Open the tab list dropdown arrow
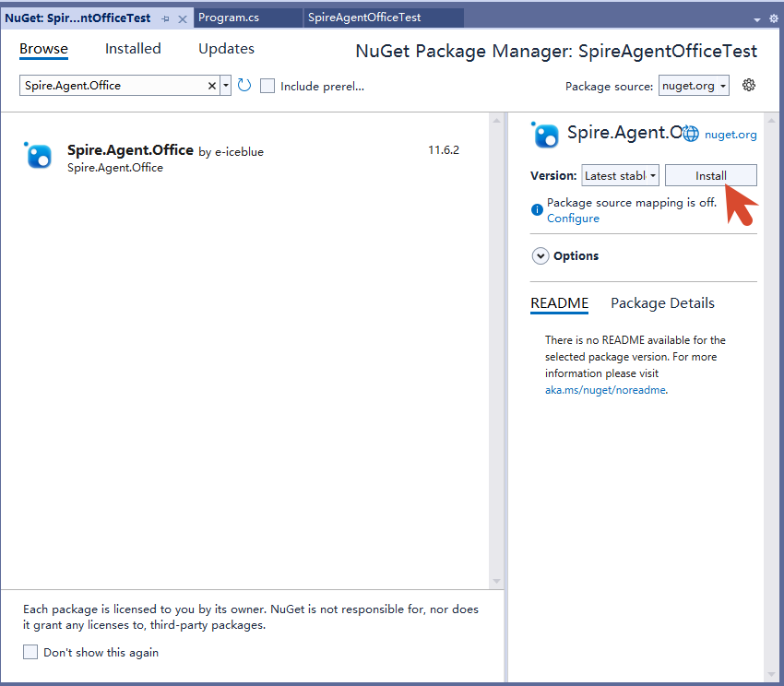The image size is (784, 686). pos(757,19)
